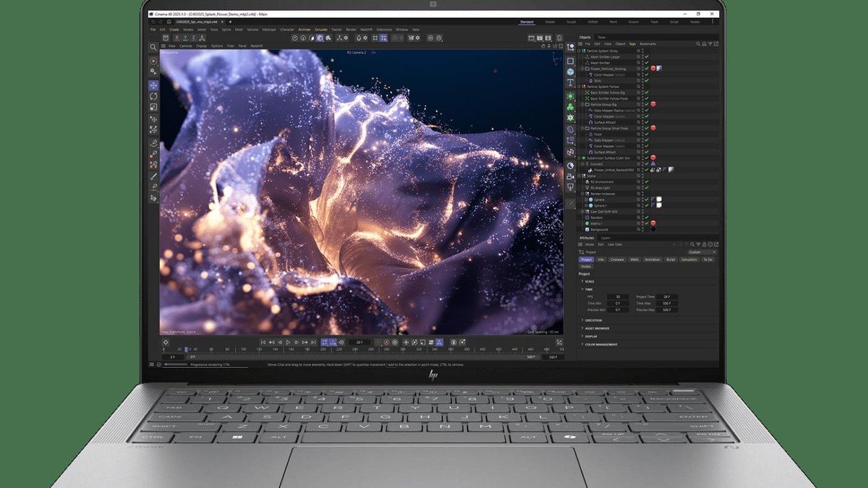868x488 pixels.
Task: Toggle the green checkmark on RS Environment row
Action: coord(647,181)
